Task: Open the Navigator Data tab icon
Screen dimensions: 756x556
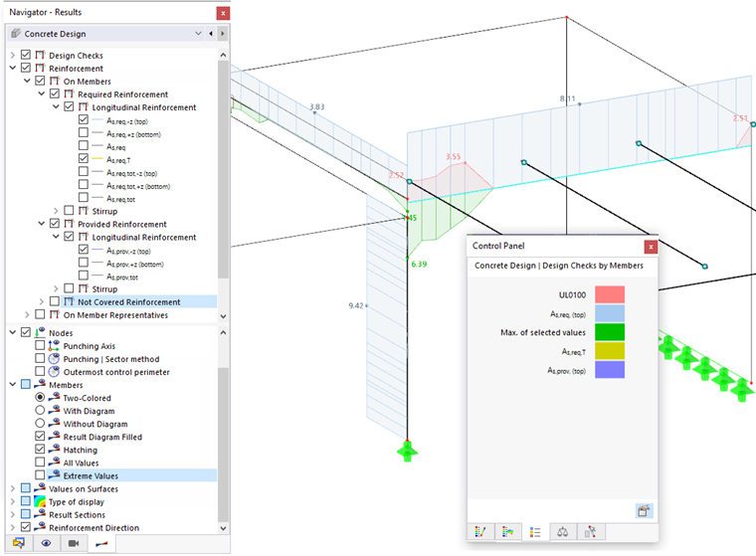Action: (x=19, y=543)
